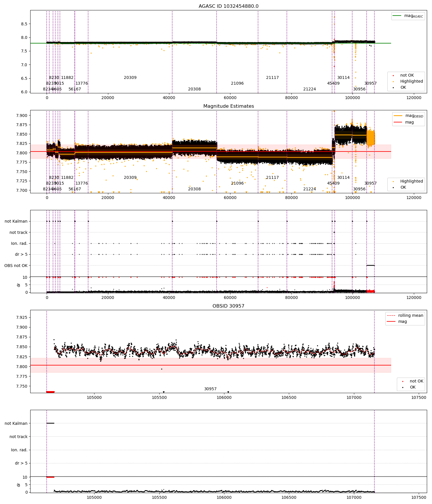This screenshot has height=504, width=432.
Task: Click y-axis tick '7.925' in OBSID 30957 plot
Action: 22,317
